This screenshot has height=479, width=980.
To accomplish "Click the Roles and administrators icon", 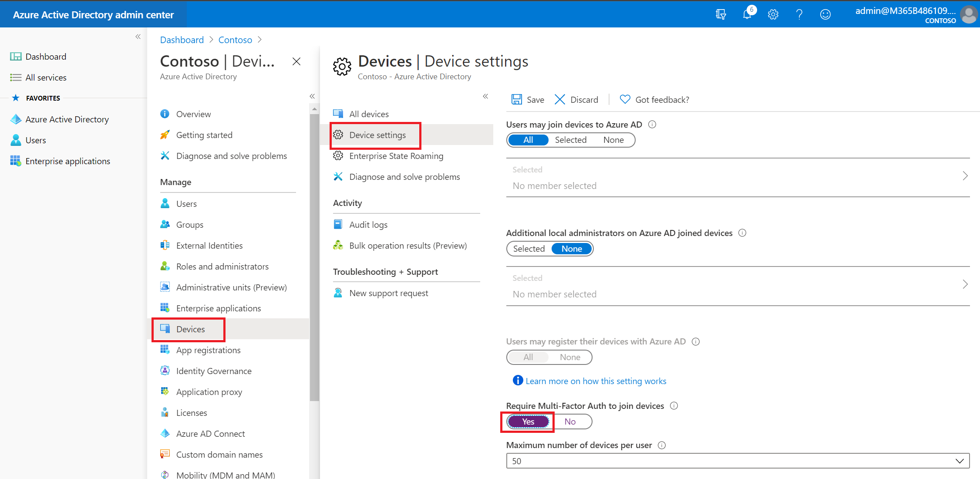I will (165, 266).
